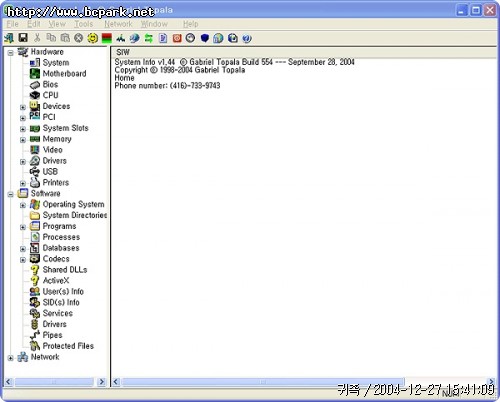Select the Pipes icon in the tree
Screen dimensions: 500x402
tap(35, 335)
